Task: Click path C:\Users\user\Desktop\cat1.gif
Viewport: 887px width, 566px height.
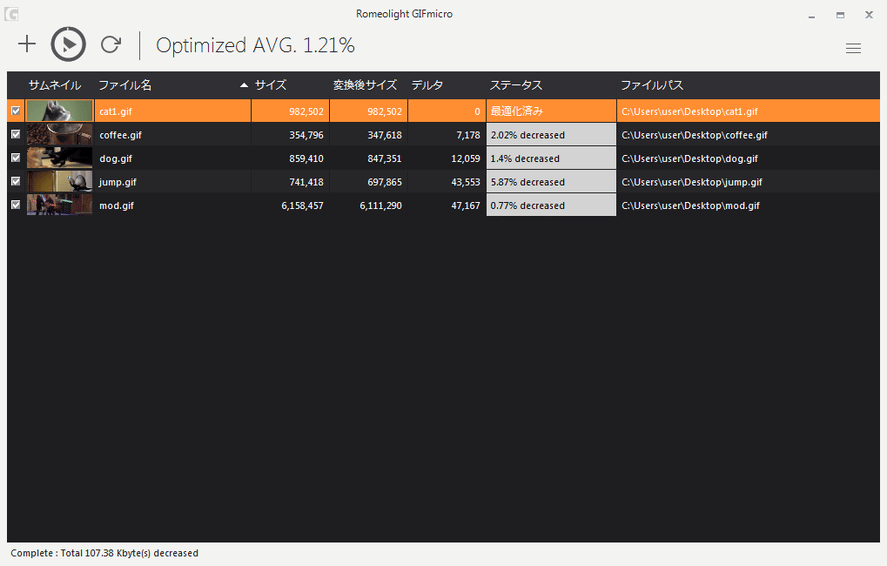Action: click(689, 111)
